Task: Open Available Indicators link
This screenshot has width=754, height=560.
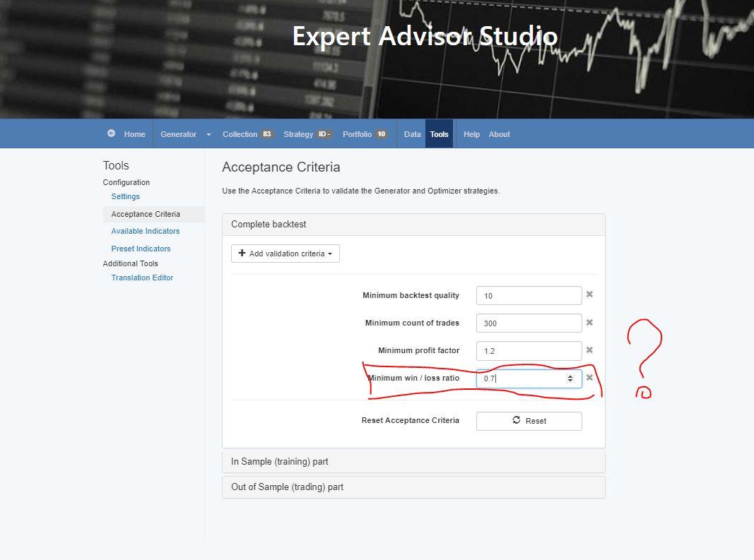Action: pyautogui.click(x=146, y=231)
